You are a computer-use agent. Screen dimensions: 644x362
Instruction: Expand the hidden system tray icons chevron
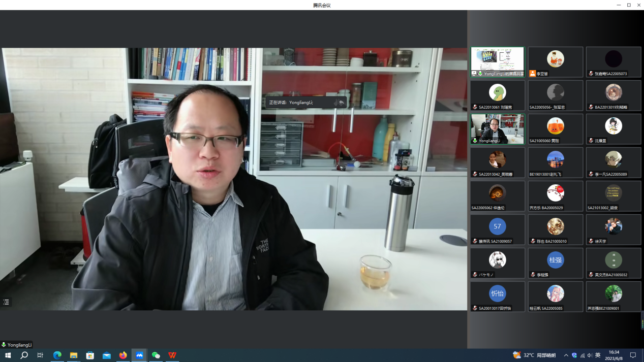(x=566, y=355)
